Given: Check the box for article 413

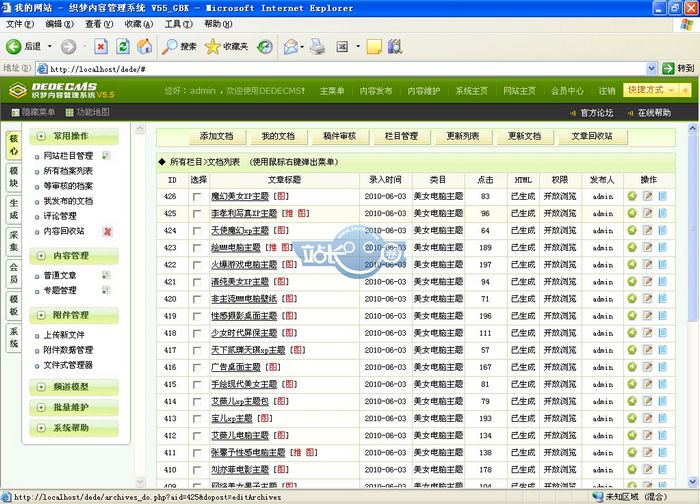Looking at the screenshot, I should tap(197, 419).
